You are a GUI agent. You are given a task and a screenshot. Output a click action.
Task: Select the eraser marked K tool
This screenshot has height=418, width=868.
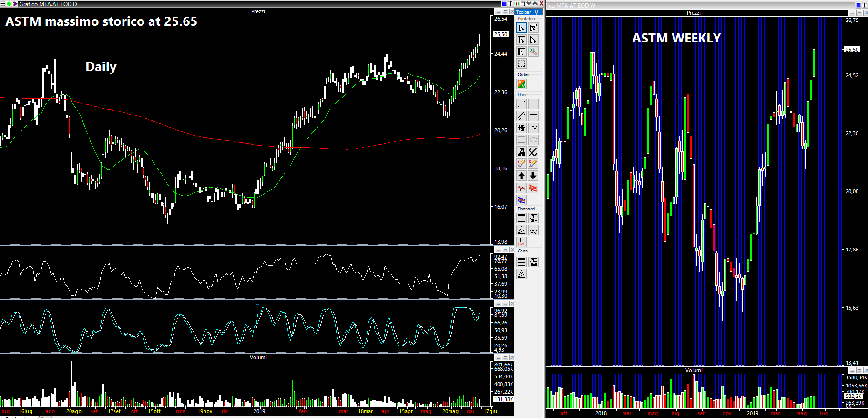(533, 164)
